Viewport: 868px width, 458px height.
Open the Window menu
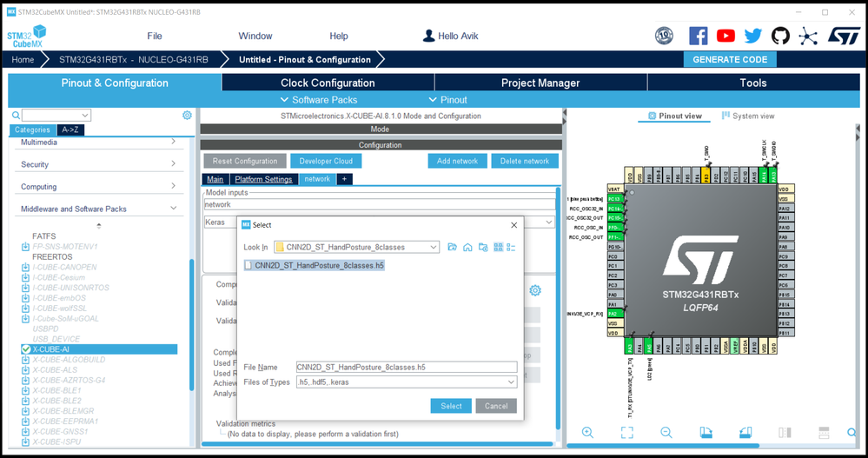tap(255, 36)
